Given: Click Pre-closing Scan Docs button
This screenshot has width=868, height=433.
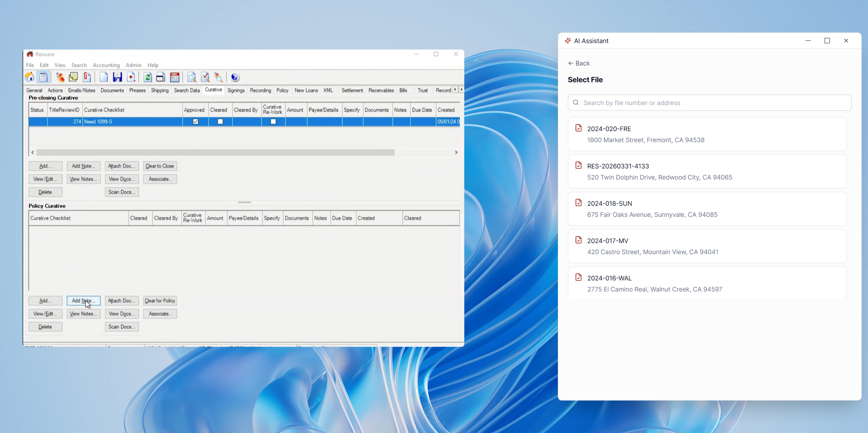Looking at the screenshot, I should pos(122,192).
